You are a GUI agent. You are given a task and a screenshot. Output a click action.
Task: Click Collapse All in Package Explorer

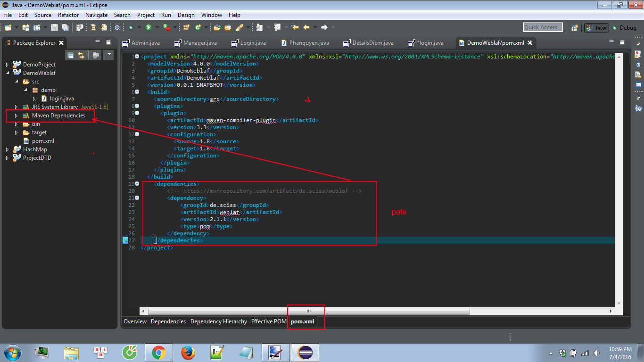click(70, 55)
